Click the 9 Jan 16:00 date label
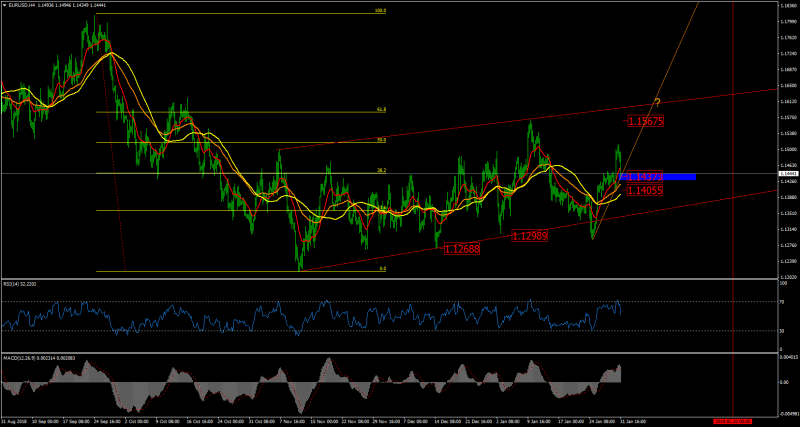This screenshot has width=800, height=427. (x=540, y=422)
